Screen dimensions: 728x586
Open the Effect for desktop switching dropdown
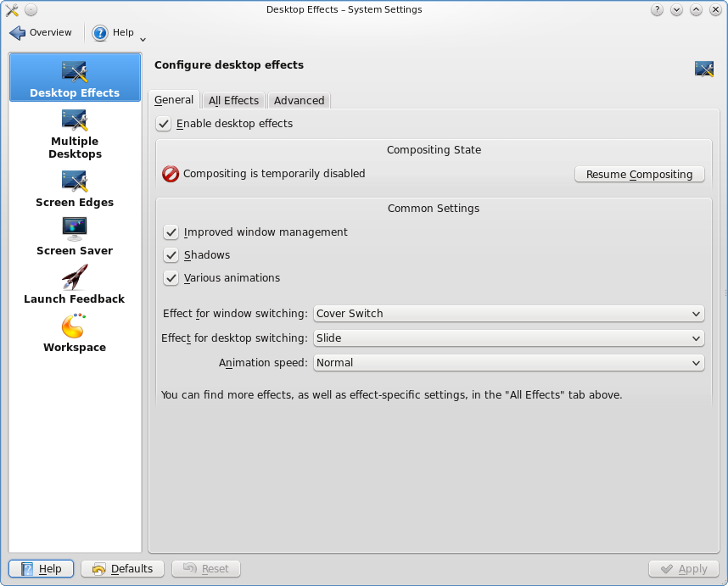coord(508,338)
